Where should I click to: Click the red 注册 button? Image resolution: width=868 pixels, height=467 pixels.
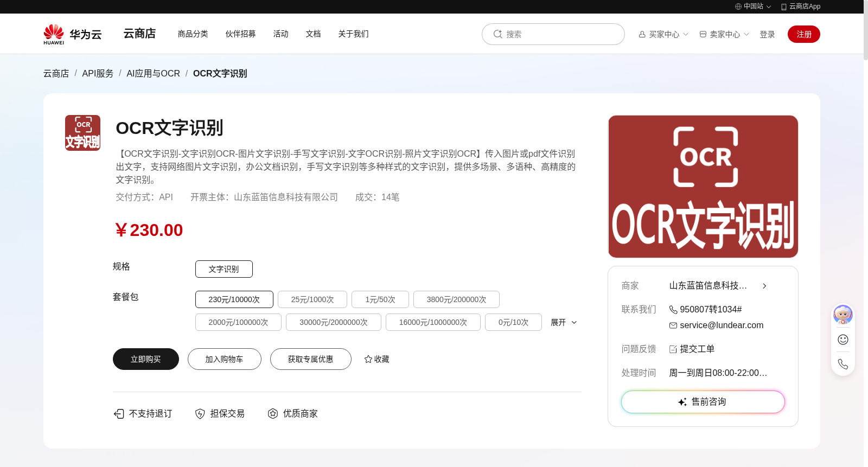[804, 34]
